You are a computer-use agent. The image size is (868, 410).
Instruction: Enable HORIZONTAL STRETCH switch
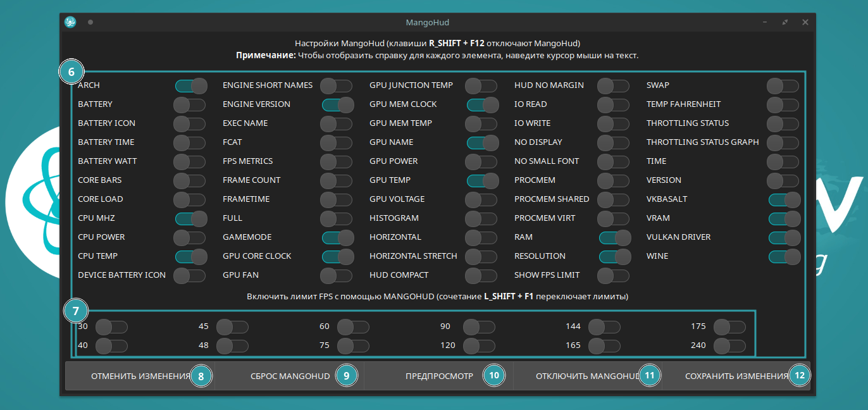coord(481,256)
